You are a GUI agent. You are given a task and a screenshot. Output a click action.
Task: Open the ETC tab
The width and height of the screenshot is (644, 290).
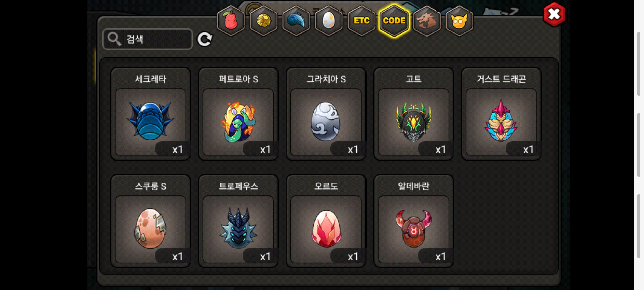(x=361, y=21)
